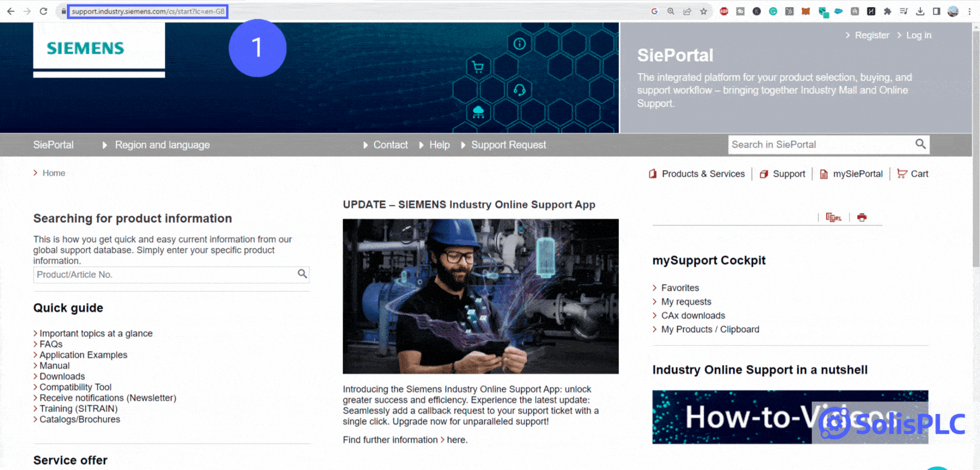This screenshot has height=470, width=980.
Task: Open the Support Request menu
Action: pyautogui.click(x=508, y=145)
